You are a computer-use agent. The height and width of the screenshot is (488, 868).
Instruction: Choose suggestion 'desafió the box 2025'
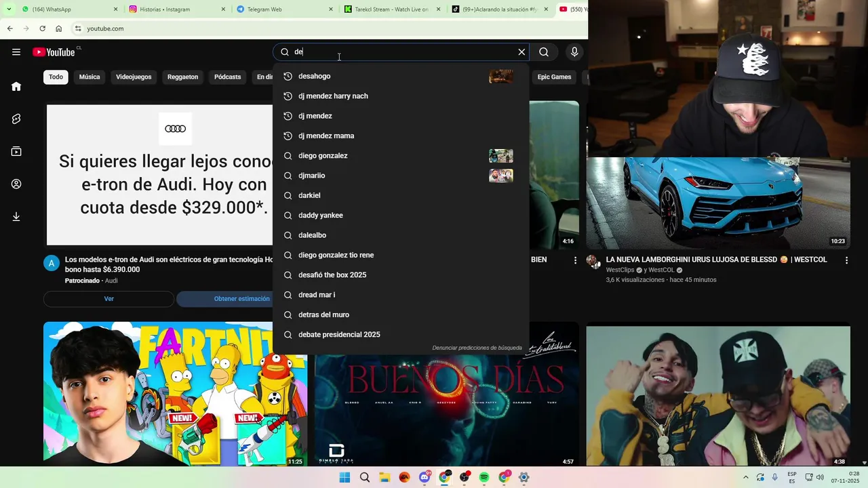click(401, 274)
